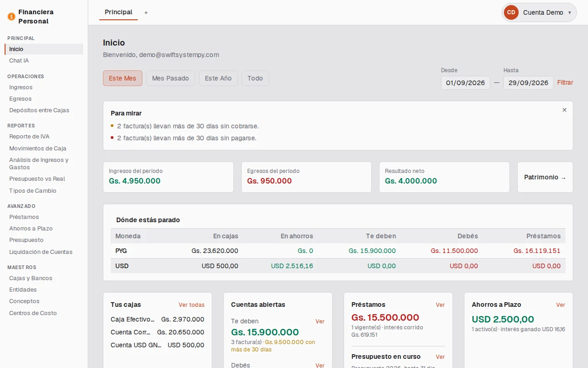Click the Caja Efectivo row in Tus cajas
This screenshot has width=588, height=368.
158,319
